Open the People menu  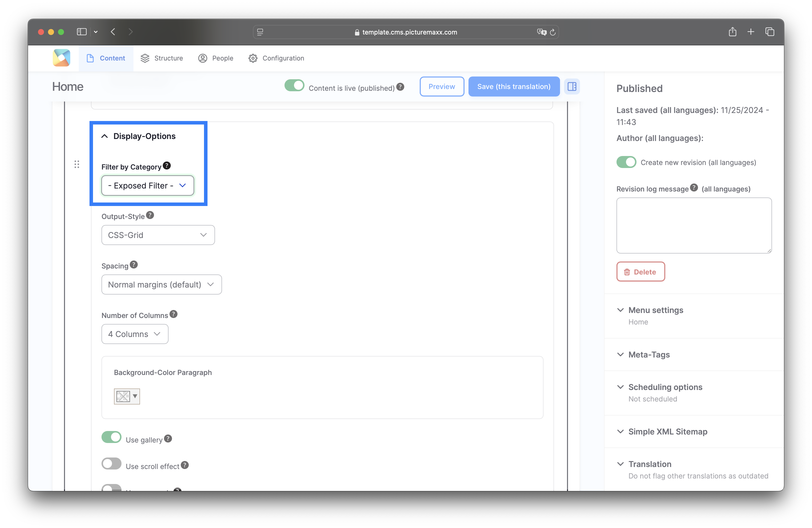[215, 58]
